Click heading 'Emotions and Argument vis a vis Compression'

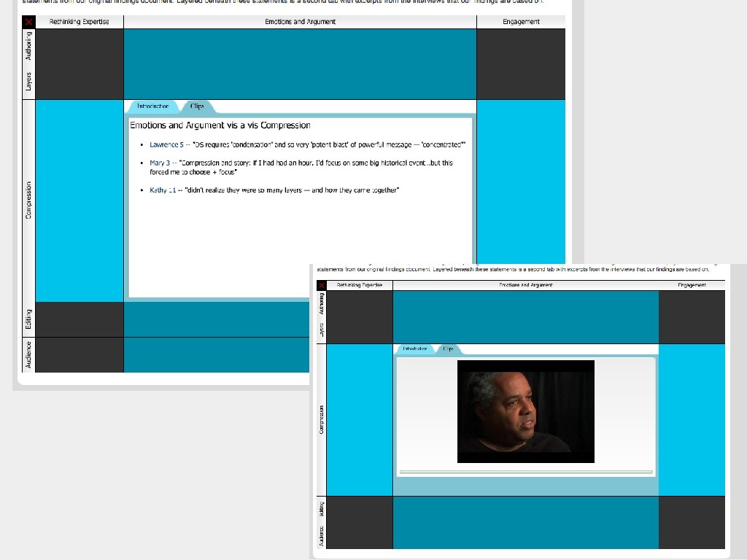click(220, 125)
